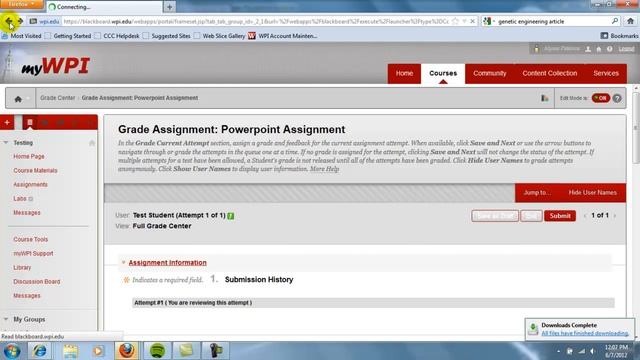Select the Connecting... browser tab
This screenshot has width=640, height=360.
pyautogui.click(x=104, y=7)
